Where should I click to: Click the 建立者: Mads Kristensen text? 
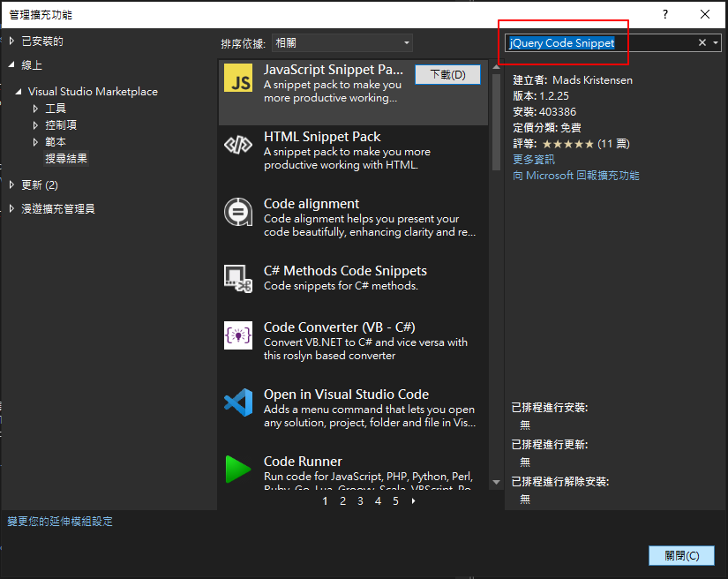click(x=572, y=79)
